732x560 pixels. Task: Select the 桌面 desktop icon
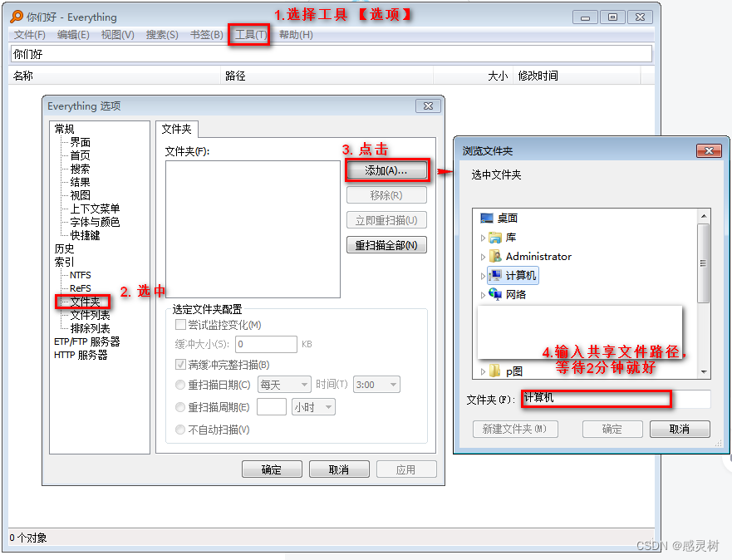coord(487,218)
